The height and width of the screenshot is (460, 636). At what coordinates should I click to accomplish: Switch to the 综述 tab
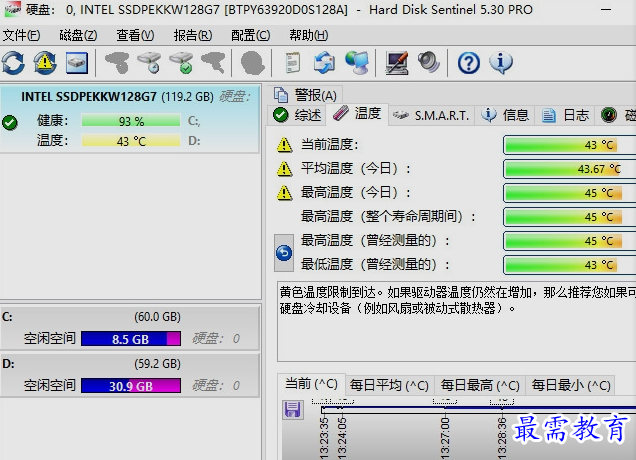pos(298,115)
